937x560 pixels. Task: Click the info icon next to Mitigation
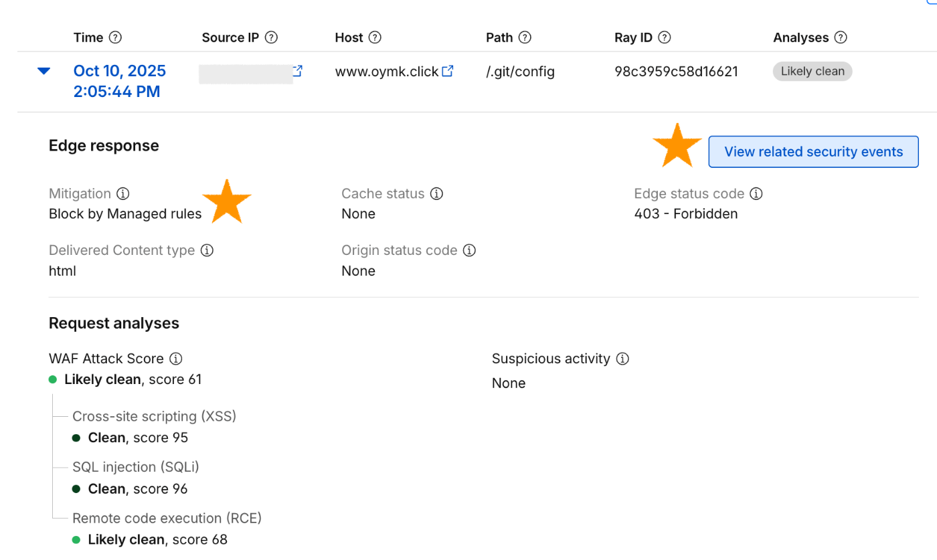point(122,194)
